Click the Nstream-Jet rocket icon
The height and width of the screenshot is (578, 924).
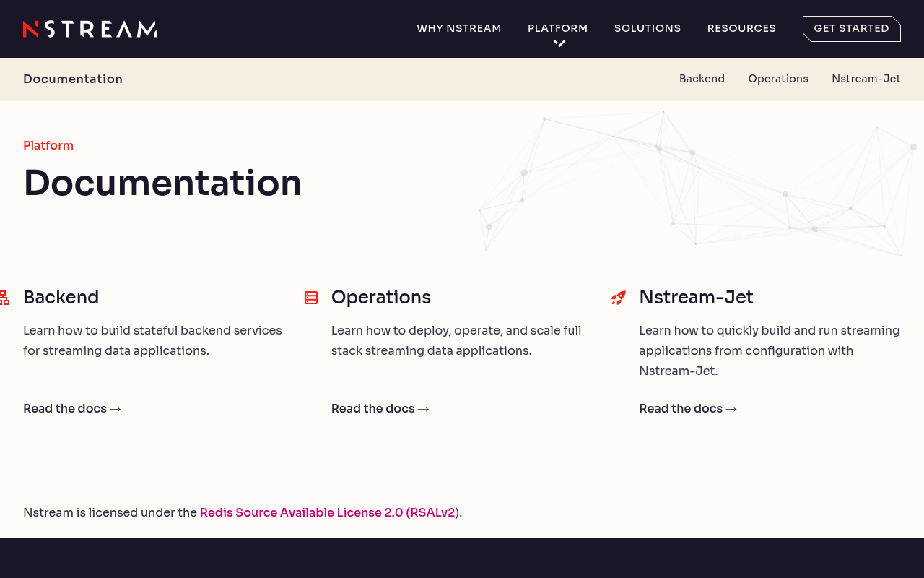click(x=619, y=298)
